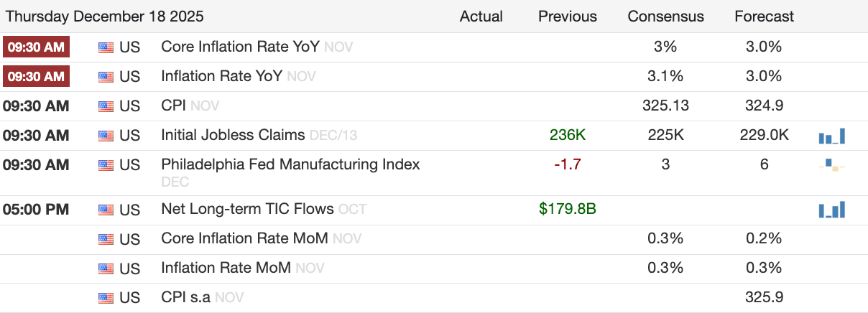Click the US flag beside Inflation Rate YoY
Viewport: 868px width, 313px height.
pyautogui.click(x=106, y=76)
